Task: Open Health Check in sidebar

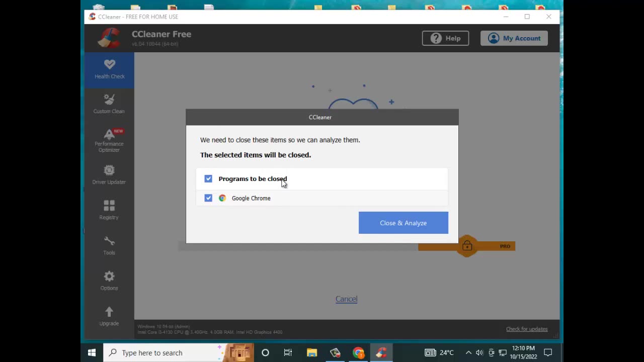Action: (109, 69)
